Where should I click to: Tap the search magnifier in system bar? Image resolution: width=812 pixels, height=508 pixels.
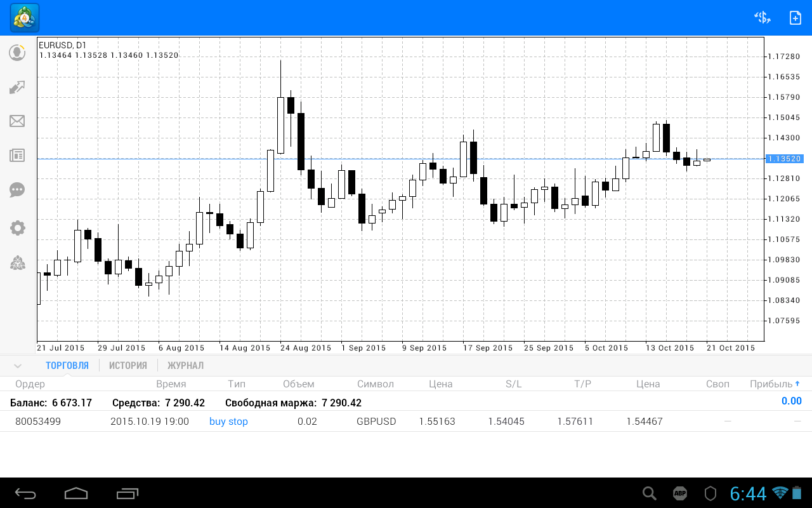650,493
